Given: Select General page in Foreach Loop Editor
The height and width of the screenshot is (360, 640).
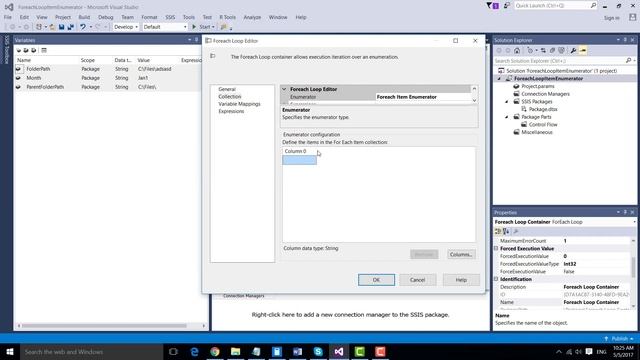Looking at the screenshot, I should tap(227, 89).
